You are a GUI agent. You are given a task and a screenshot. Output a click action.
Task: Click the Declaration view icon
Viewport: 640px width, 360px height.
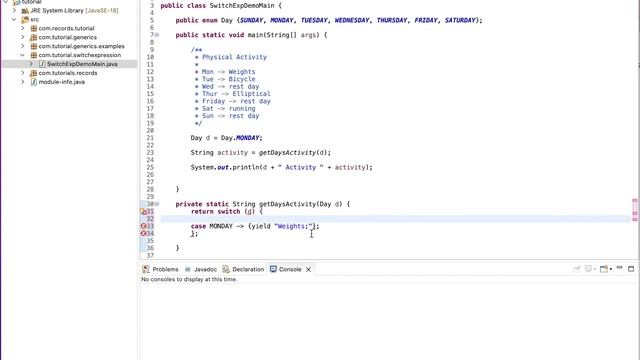(x=226, y=269)
